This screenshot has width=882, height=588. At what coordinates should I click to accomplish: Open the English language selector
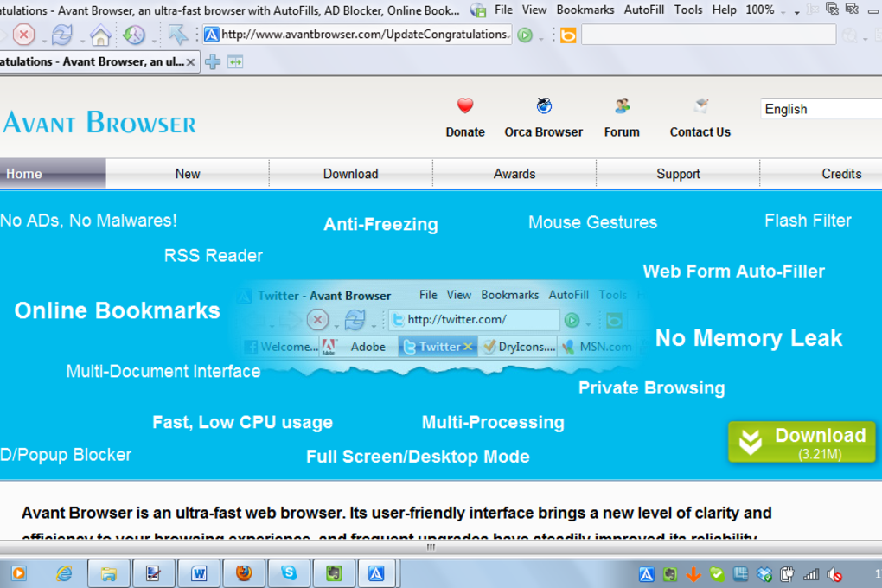[x=821, y=109]
